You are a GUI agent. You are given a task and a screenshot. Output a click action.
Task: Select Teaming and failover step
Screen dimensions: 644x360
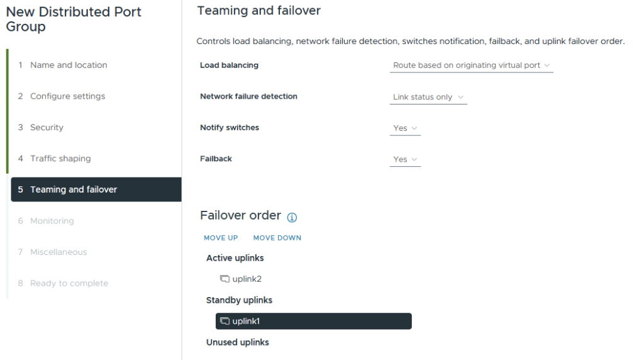click(74, 189)
